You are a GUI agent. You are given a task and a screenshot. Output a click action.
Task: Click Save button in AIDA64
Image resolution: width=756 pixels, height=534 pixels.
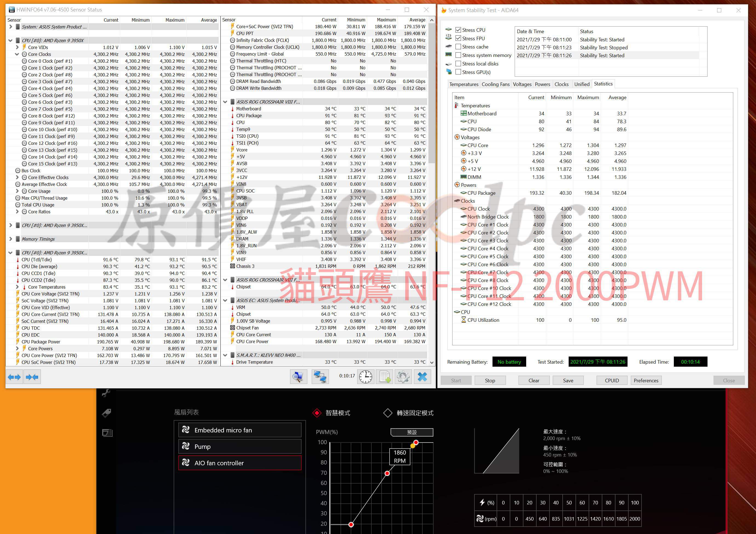568,381
